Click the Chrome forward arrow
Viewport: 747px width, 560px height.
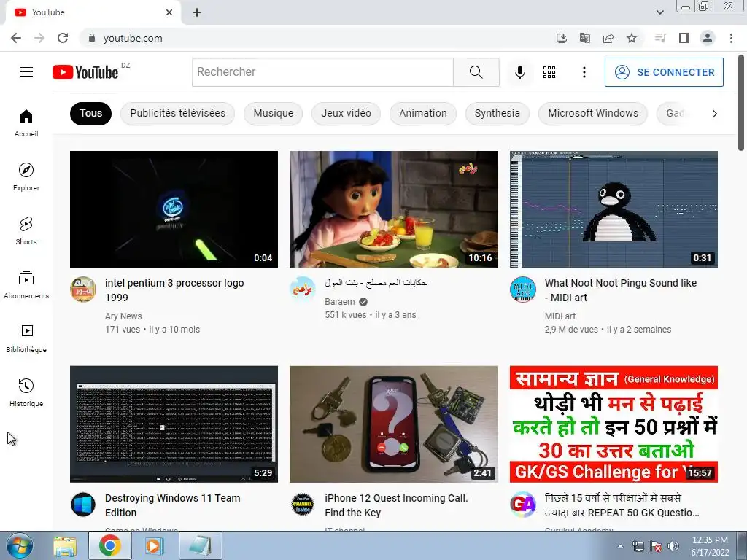coord(39,38)
